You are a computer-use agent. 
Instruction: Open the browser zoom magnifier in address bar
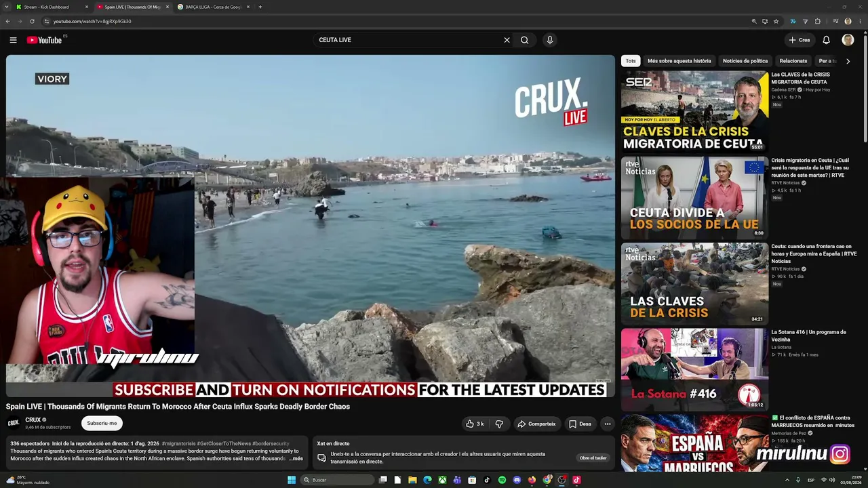[x=754, y=21]
